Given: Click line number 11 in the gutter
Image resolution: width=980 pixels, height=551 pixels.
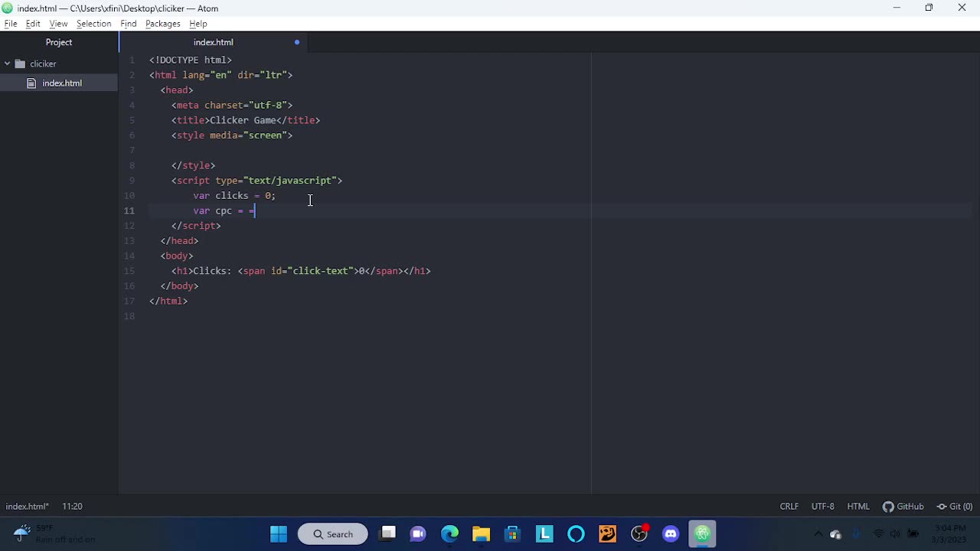Looking at the screenshot, I should pyautogui.click(x=129, y=211).
